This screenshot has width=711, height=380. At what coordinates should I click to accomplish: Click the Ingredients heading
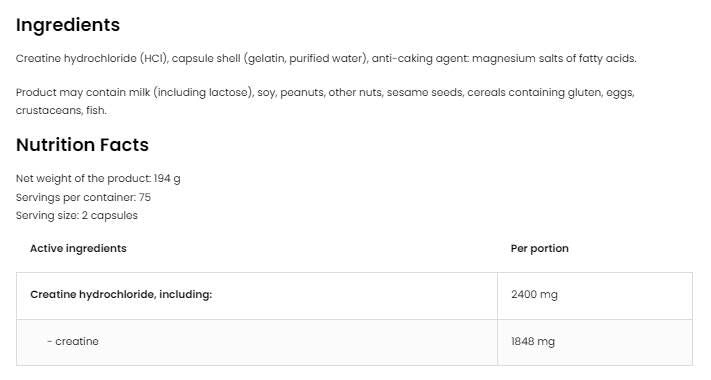click(x=68, y=25)
